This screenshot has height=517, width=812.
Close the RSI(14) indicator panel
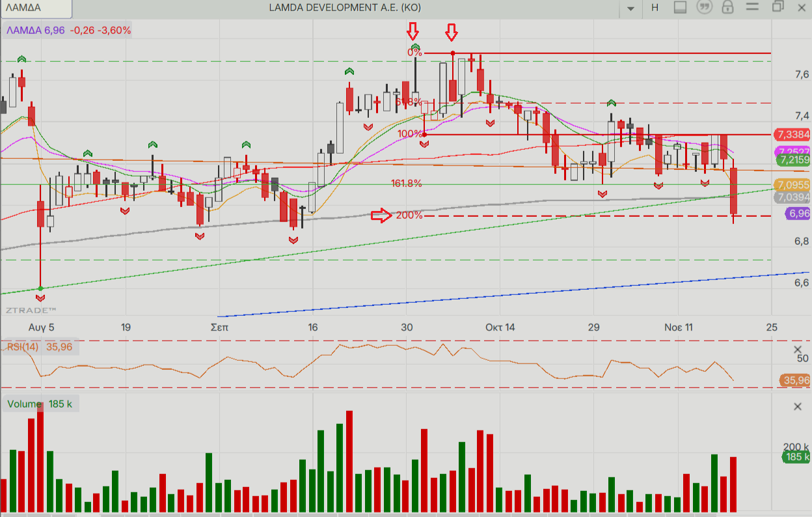coord(798,349)
